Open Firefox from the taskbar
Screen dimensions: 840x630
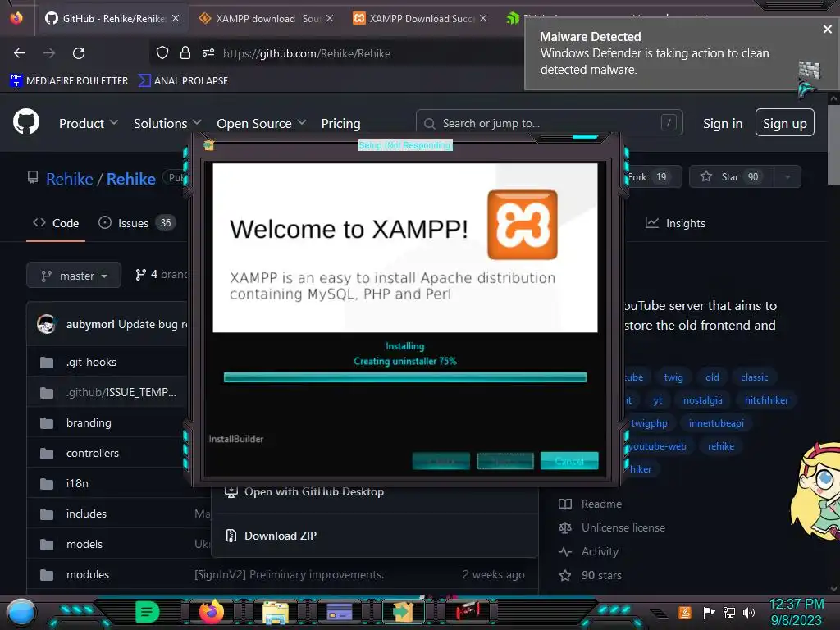coord(212,612)
